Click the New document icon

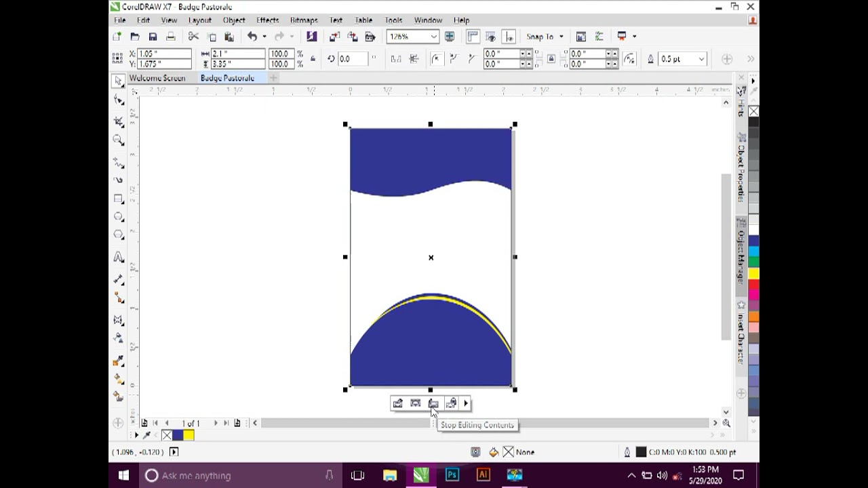[117, 37]
